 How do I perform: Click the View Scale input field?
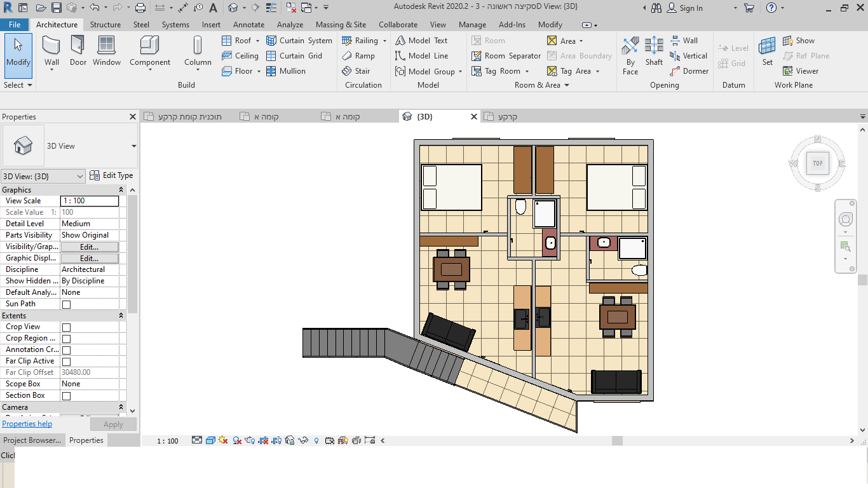[89, 201]
